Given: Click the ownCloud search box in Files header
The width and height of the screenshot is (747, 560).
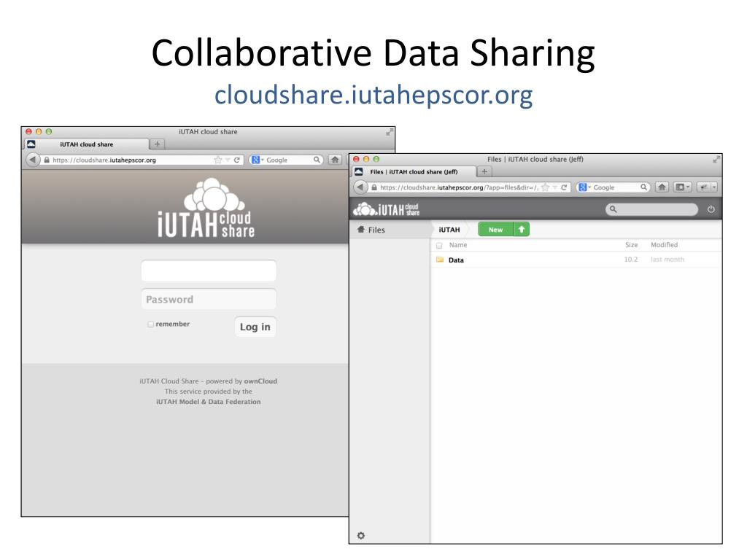Looking at the screenshot, I should 651,209.
